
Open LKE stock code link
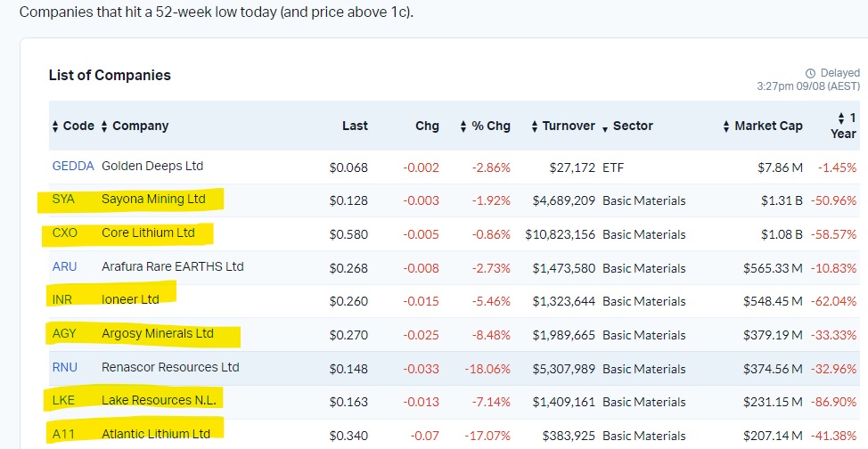[63, 400]
